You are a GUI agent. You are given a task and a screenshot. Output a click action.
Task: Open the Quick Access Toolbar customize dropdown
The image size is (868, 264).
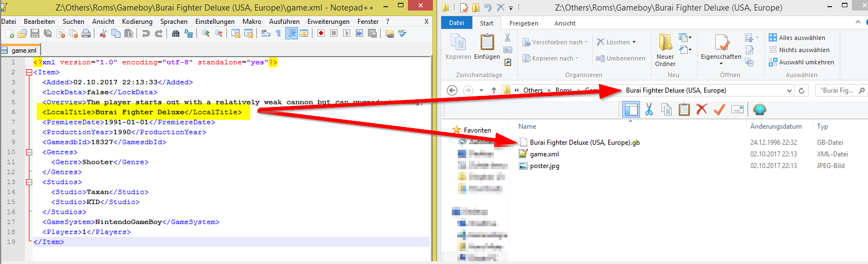tap(511, 8)
